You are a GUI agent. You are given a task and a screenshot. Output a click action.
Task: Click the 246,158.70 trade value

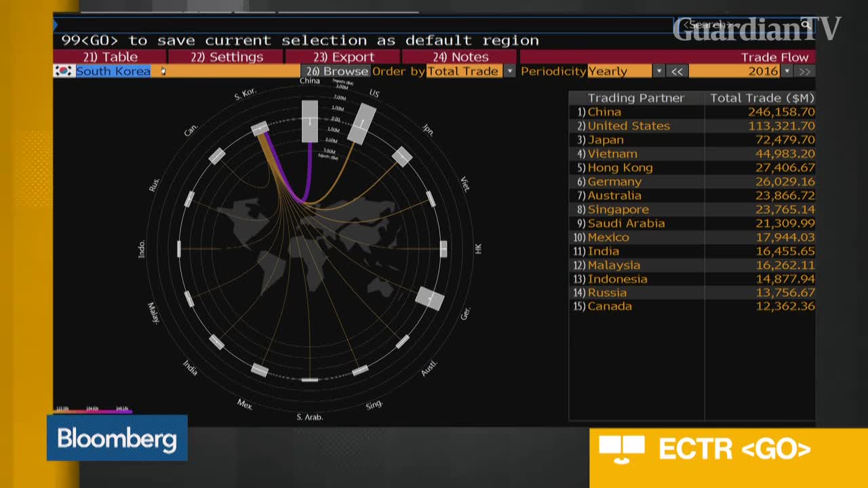coord(781,112)
